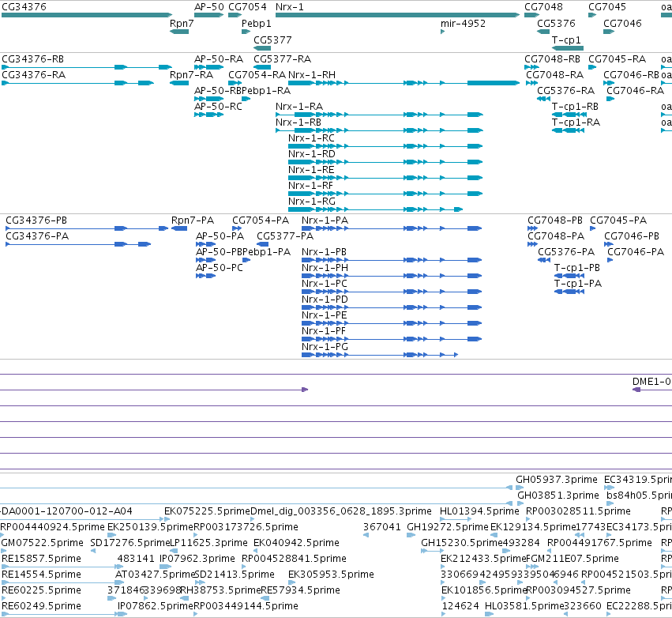Click the Nrx-1-RH transcript label

pos(312,74)
